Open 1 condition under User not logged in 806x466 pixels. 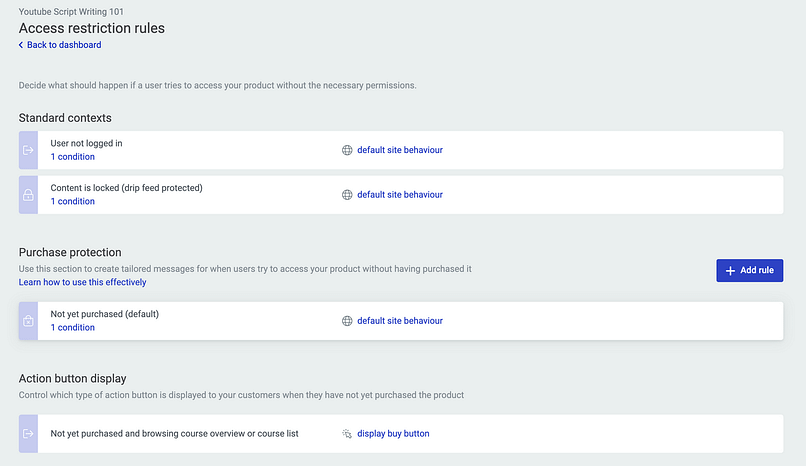tap(72, 157)
